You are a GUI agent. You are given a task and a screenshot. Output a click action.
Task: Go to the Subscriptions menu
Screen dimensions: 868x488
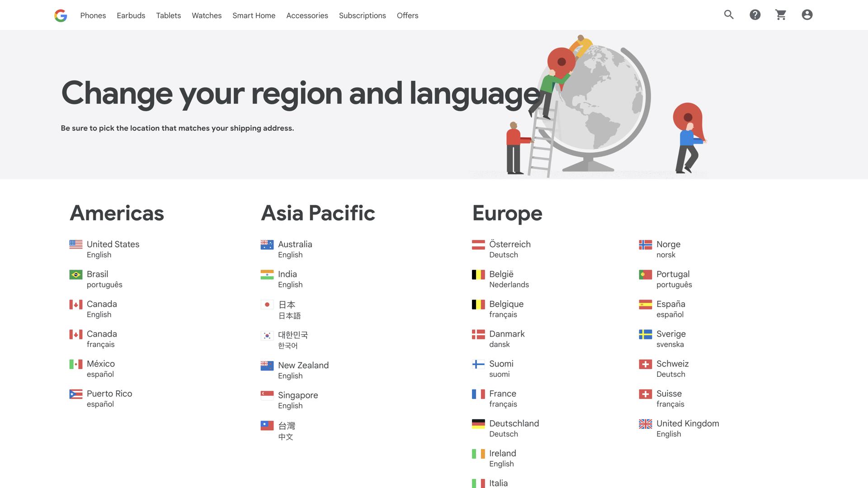[x=362, y=15]
